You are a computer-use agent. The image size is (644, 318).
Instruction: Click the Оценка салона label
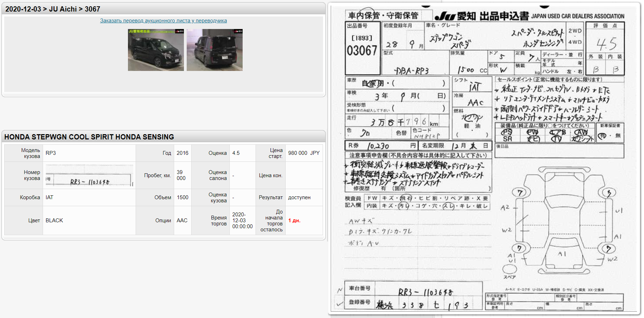coord(217,175)
